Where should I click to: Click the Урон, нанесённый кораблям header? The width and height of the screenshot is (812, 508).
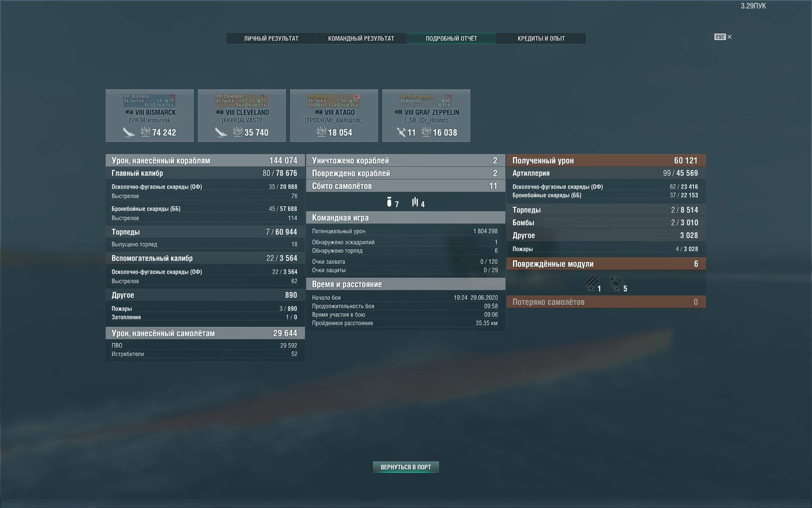pyautogui.click(x=205, y=160)
